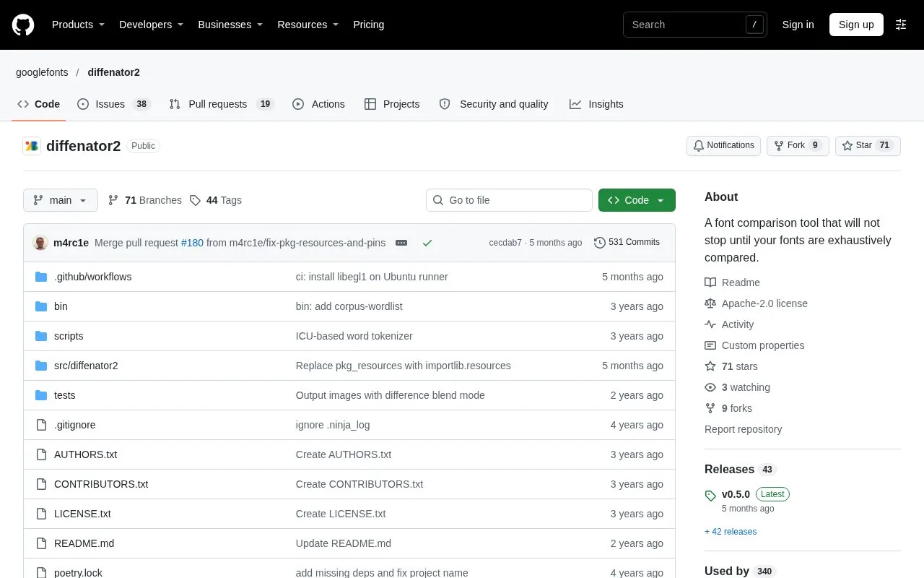
Task: Star the diffenator2 repository
Action: click(x=868, y=145)
